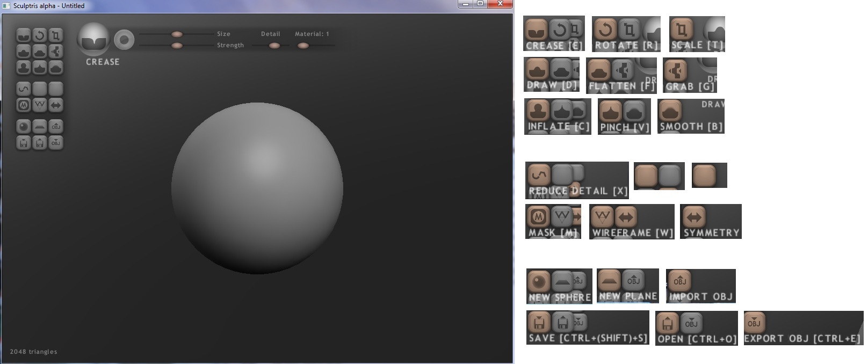868x364 pixels.
Task: Create a New Plane
Action: 40,127
